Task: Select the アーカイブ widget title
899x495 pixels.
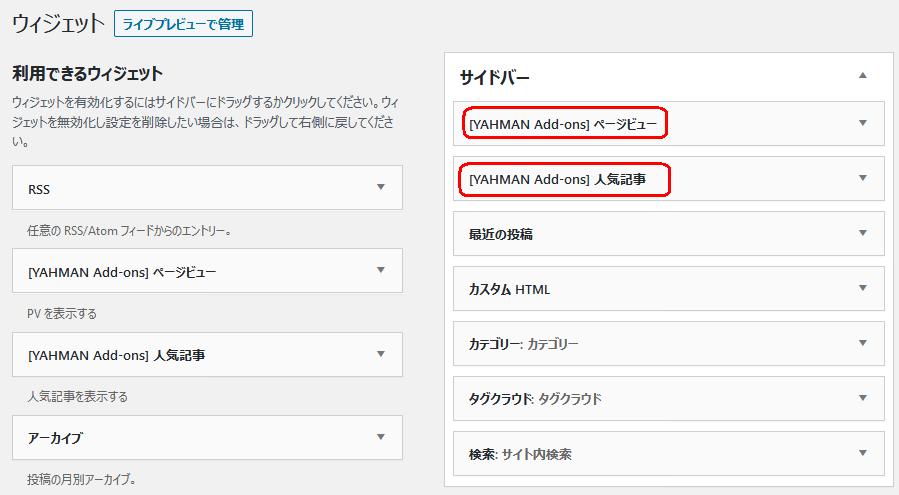Action: pyautogui.click(x=55, y=438)
